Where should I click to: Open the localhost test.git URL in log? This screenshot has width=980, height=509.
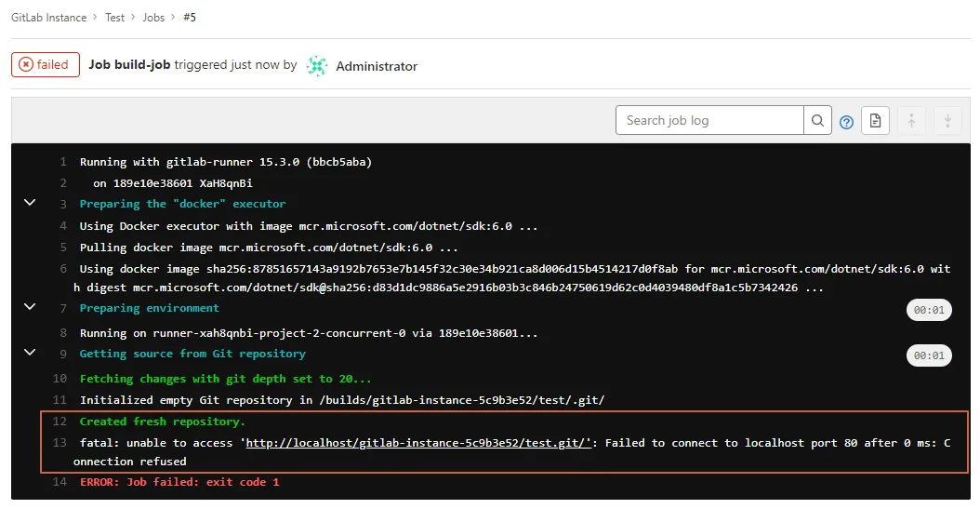pyautogui.click(x=417, y=443)
